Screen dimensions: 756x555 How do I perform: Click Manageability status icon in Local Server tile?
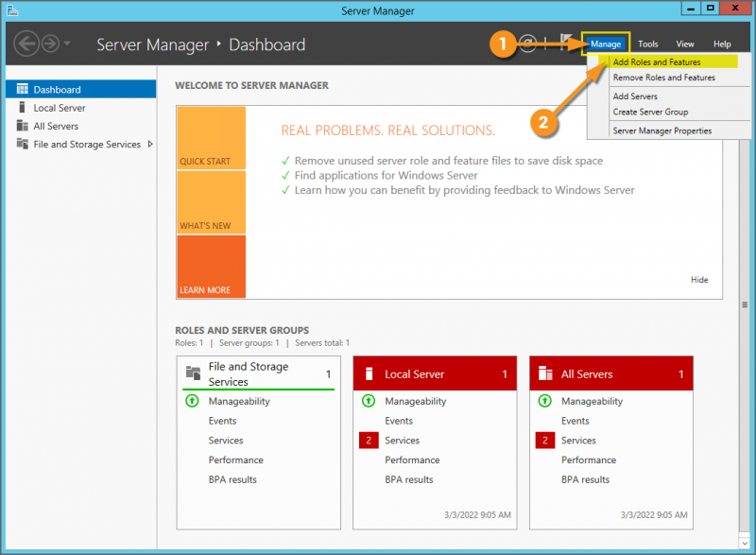tap(369, 401)
